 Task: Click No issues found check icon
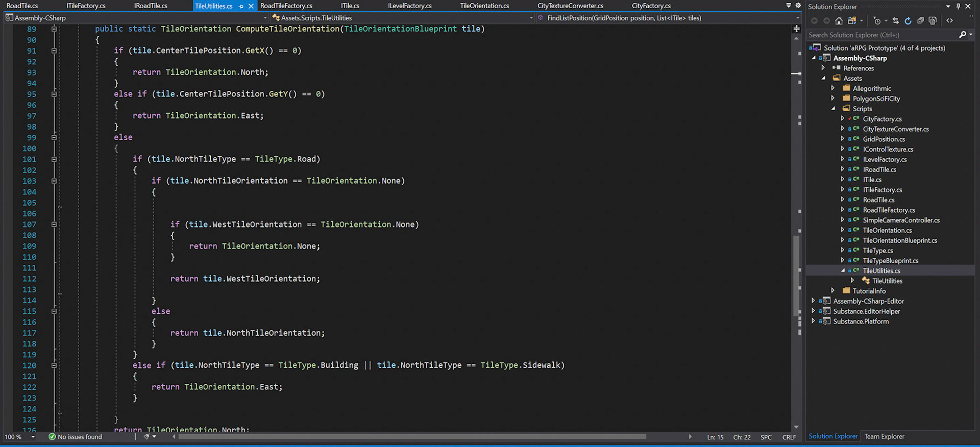pyautogui.click(x=52, y=437)
